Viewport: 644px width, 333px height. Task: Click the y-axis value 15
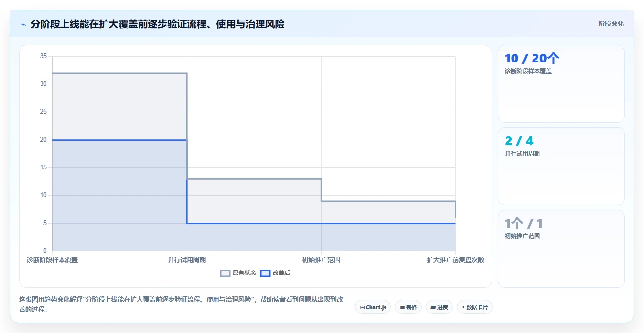(43, 167)
